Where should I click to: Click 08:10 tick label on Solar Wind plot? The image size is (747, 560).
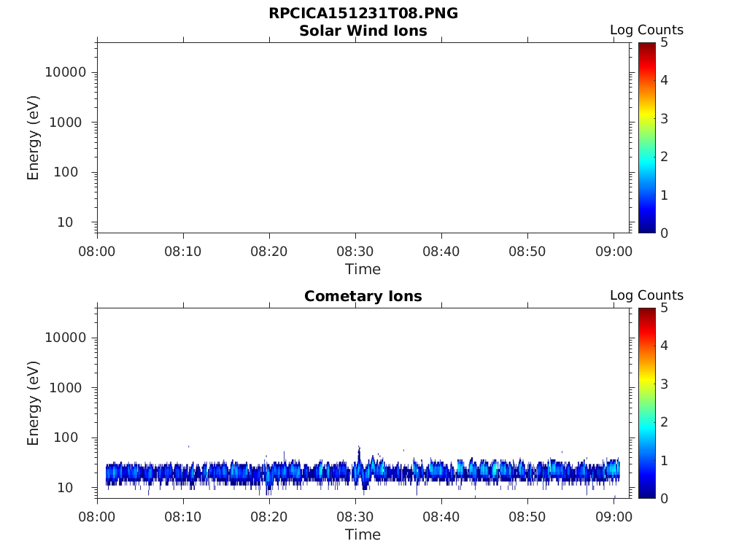pos(183,252)
